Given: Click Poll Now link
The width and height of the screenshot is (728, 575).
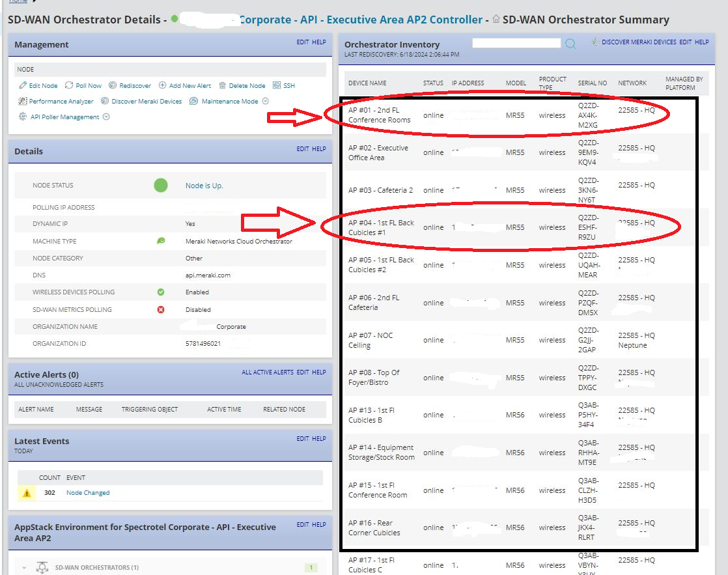Looking at the screenshot, I should click(x=88, y=86).
